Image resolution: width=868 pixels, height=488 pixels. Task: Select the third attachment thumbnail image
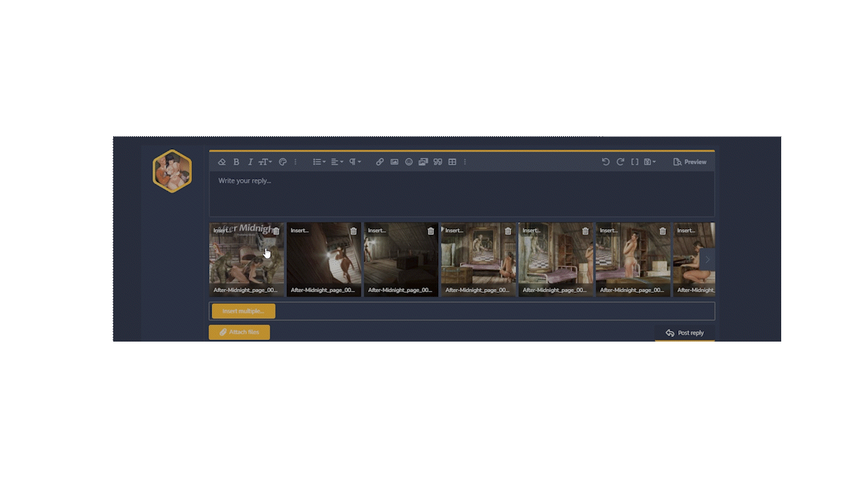(401, 260)
